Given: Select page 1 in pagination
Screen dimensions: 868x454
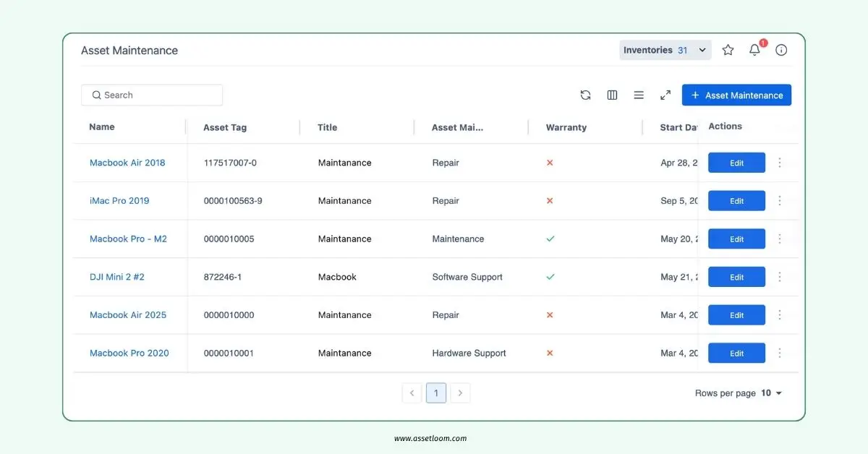Looking at the screenshot, I should click(436, 393).
